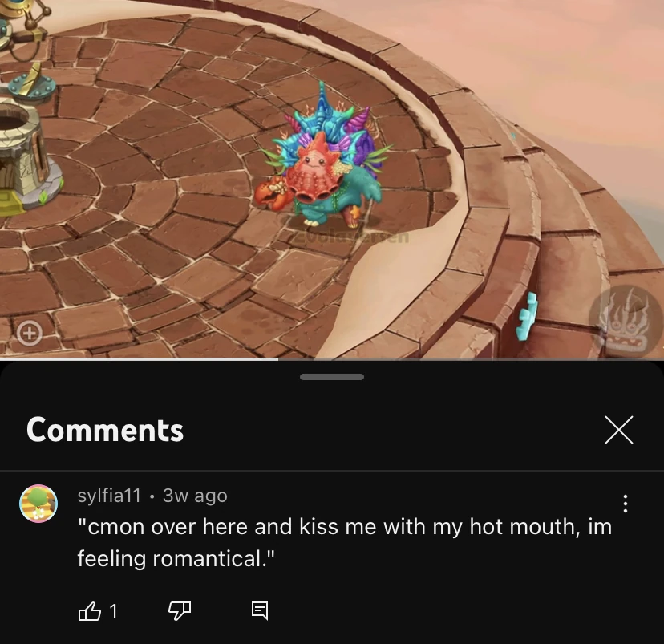Open the sylfia11 username link
664x644 pixels.
[x=109, y=496]
